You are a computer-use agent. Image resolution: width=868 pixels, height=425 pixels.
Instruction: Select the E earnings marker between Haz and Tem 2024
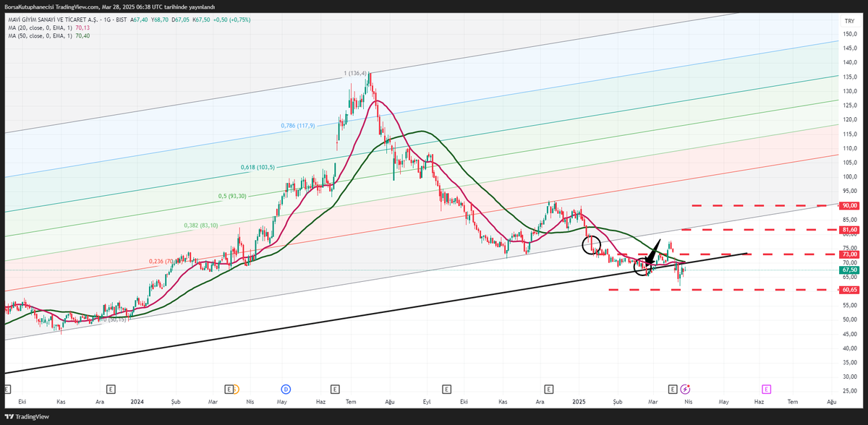336,389
